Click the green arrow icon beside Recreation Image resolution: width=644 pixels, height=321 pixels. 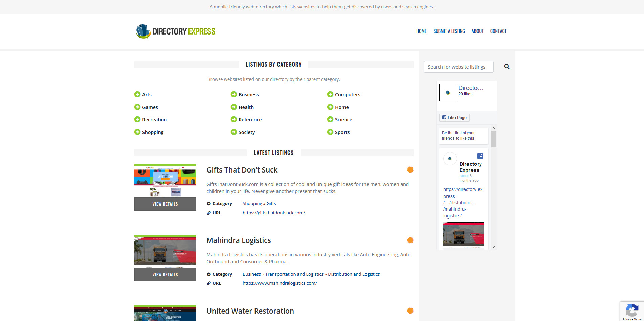tap(137, 119)
